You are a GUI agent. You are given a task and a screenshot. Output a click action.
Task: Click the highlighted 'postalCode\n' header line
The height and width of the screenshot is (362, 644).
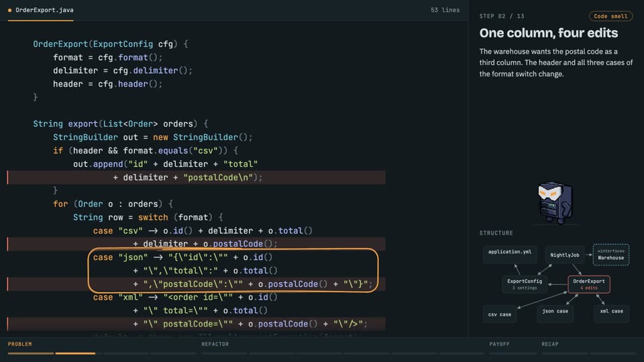tap(197, 177)
